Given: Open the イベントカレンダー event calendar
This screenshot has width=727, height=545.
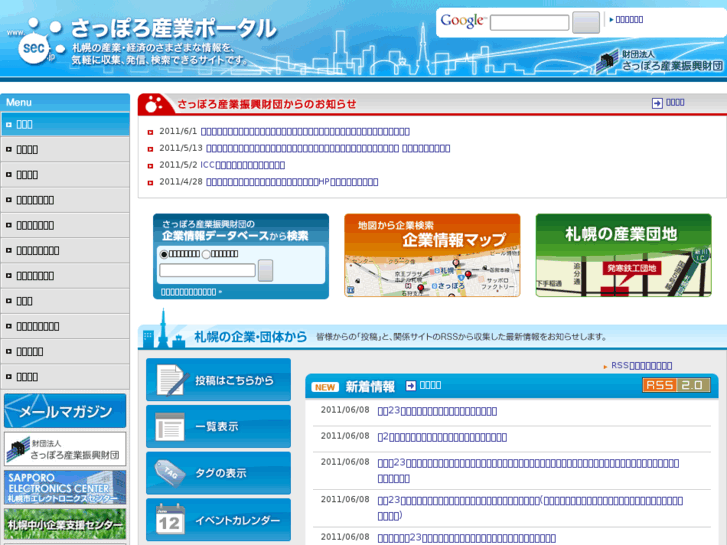Looking at the screenshot, I should click(218, 520).
